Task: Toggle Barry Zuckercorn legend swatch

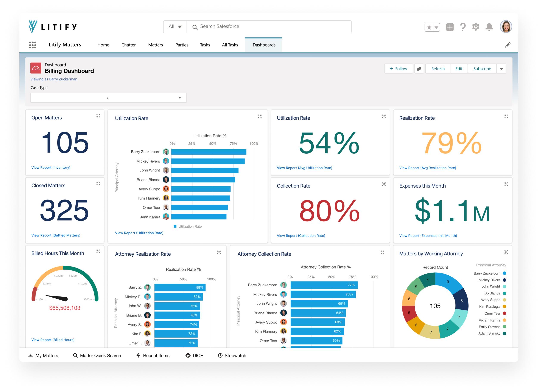Action: 505,273
